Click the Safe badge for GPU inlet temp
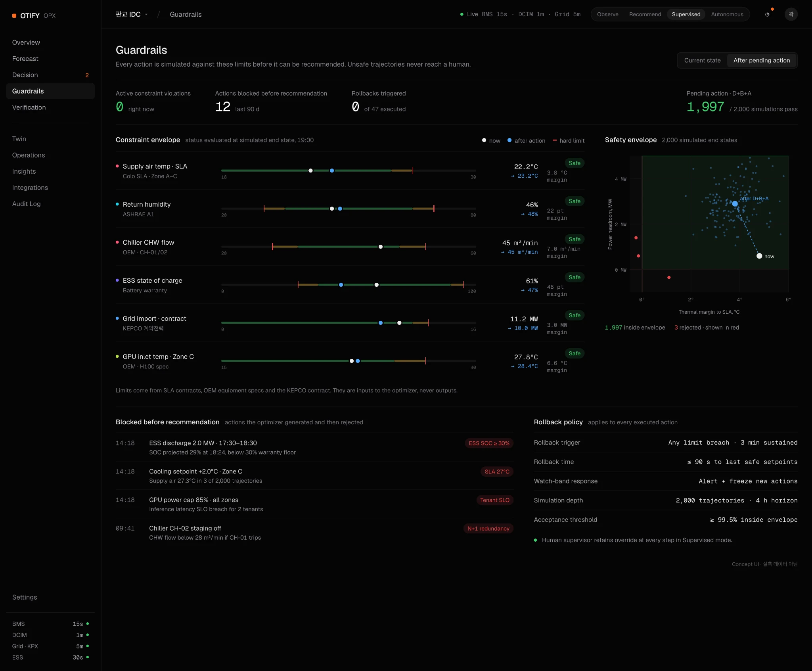Screen dimensions: 812x671 (574, 353)
